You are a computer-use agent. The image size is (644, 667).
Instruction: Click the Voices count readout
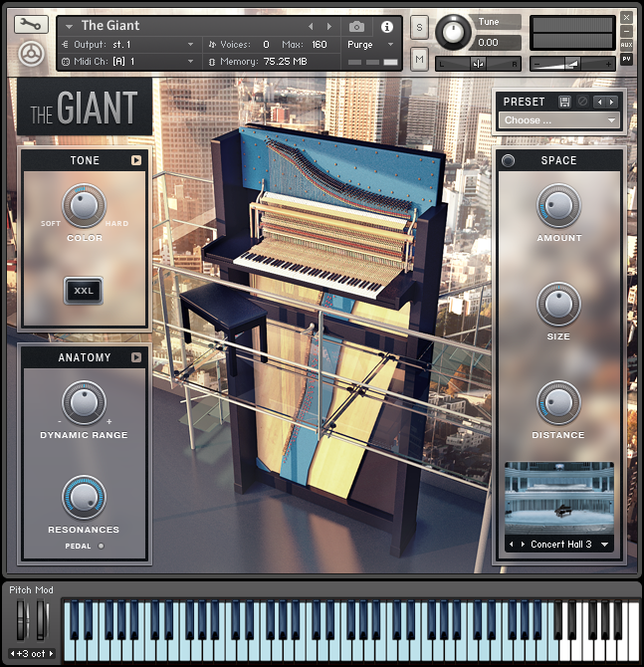click(266, 44)
